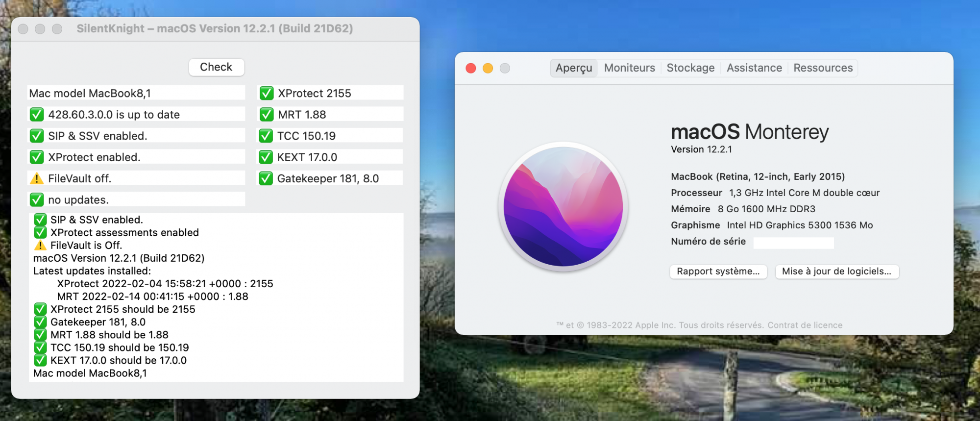
Task: Click green checkmark beside top 'TCC 150.19' field
Action: point(266,136)
